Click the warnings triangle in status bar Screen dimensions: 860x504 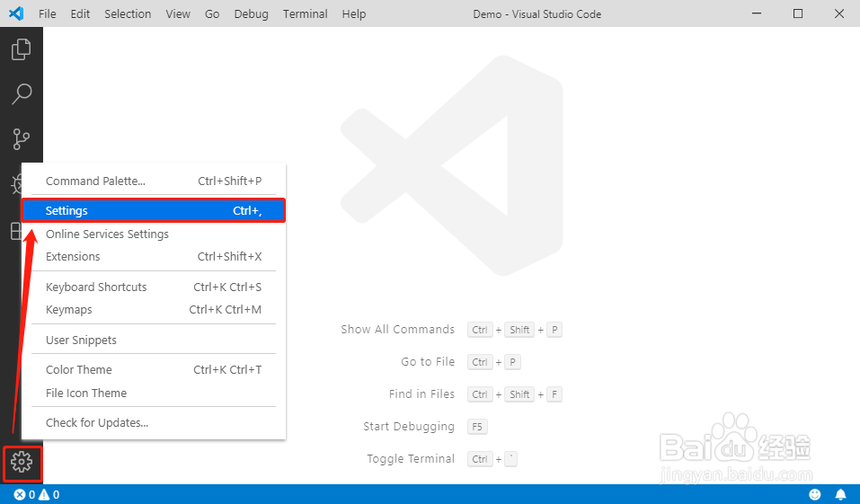pos(44,495)
